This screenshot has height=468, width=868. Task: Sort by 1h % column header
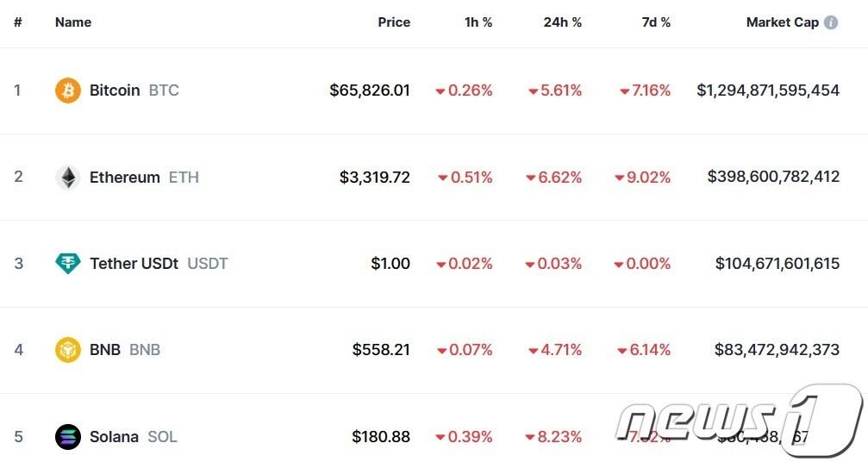[478, 22]
